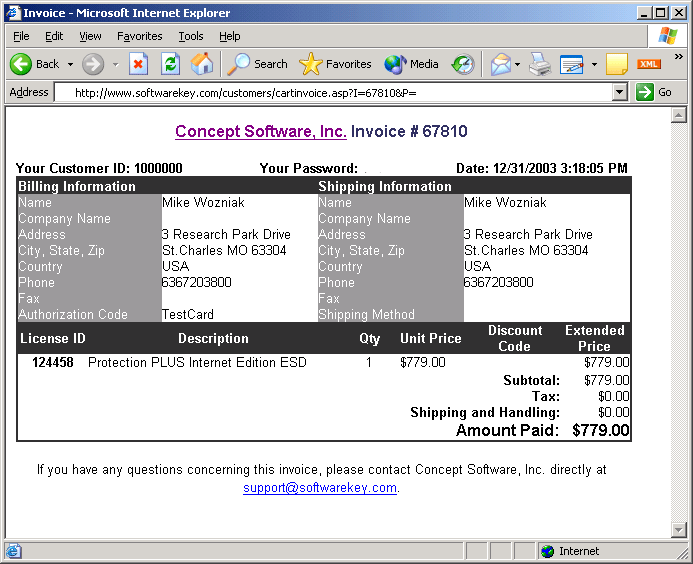Stop page loading with red X icon
Viewport: 693px width, 564px height.
click(138, 65)
